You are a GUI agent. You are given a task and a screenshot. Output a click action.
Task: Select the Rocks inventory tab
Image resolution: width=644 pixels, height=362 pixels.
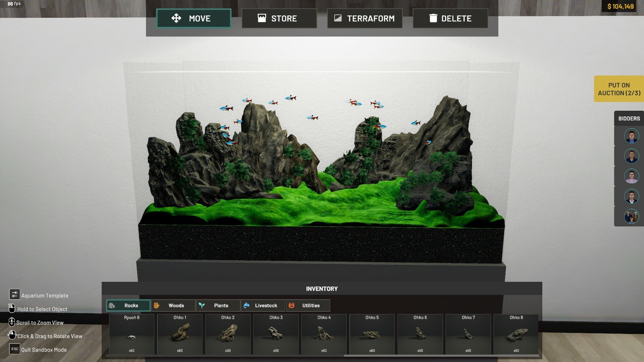(128, 305)
